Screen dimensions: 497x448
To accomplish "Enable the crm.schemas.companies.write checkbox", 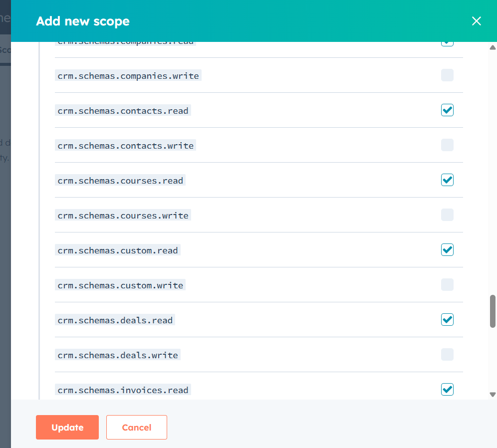I will pos(447,75).
